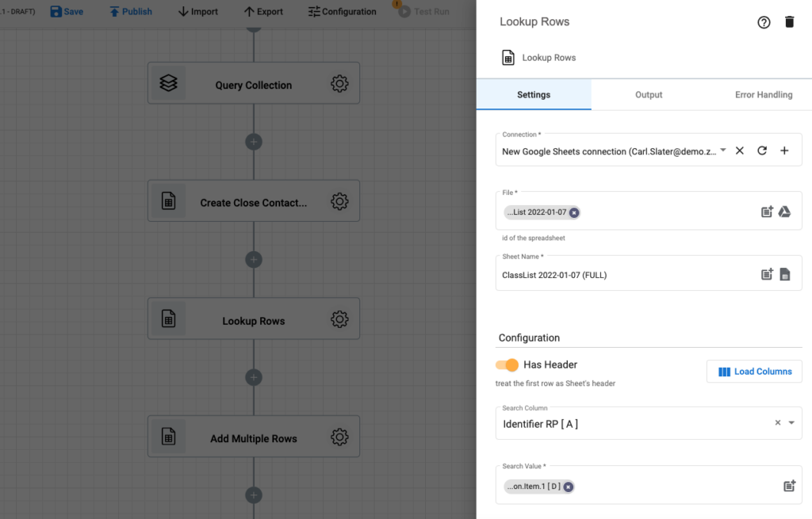Click the Lookup Rows node sheet icon

pyautogui.click(x=168, y=319)
